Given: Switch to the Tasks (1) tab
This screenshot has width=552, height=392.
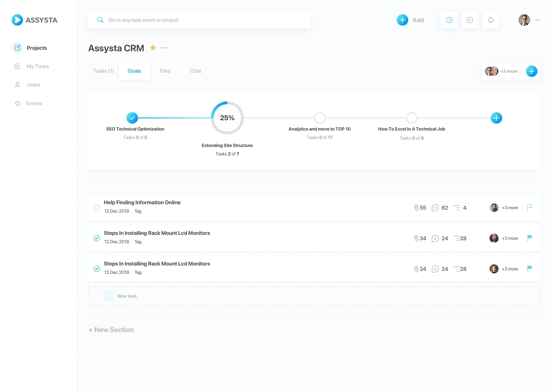Looking at the screenshot, I should pyautogui.click(x=103, y=71).
